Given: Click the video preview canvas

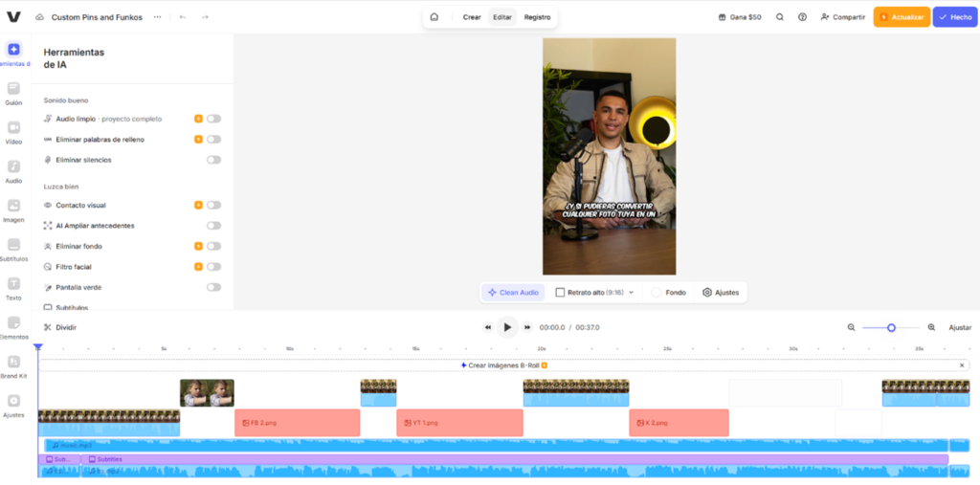Looking at the screenshot, I should [x=609, y=156].
